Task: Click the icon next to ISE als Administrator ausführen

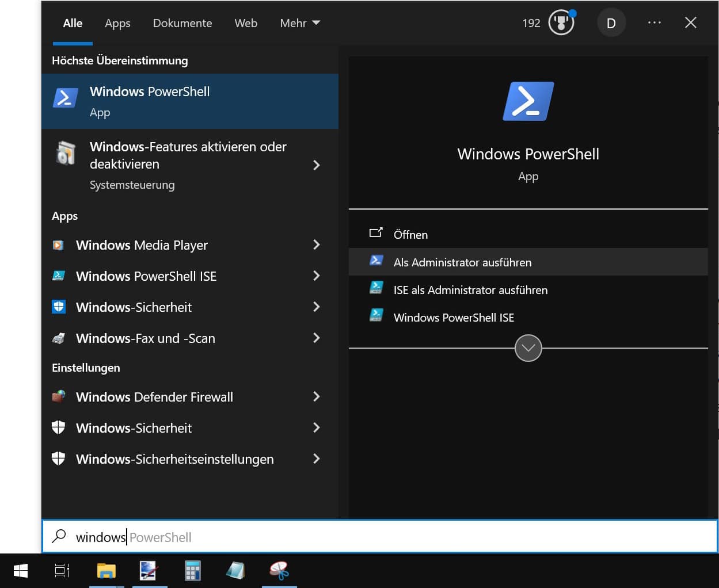Action: [376, 287]
